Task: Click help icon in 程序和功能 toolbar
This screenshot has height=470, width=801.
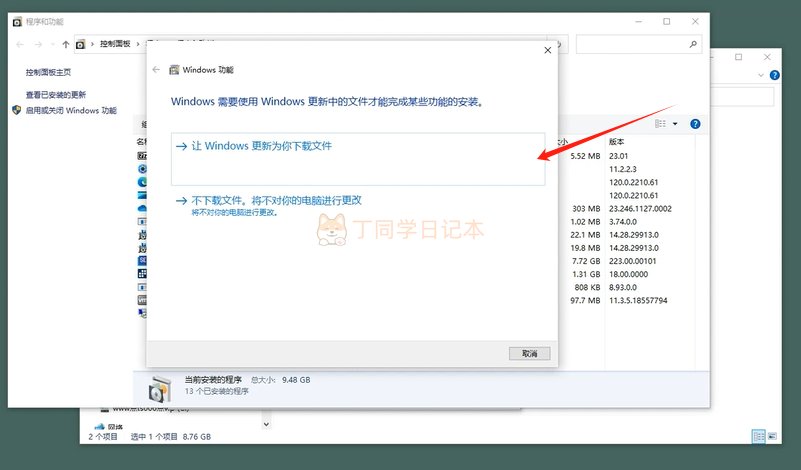Action: point(695,124)
